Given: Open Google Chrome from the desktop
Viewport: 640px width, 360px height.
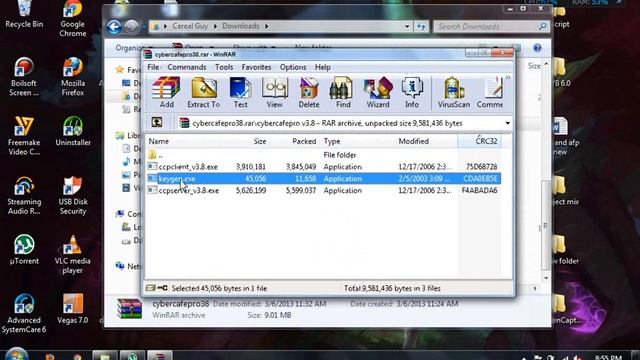Looking at the screenshot, I should [x=73, y=18].
